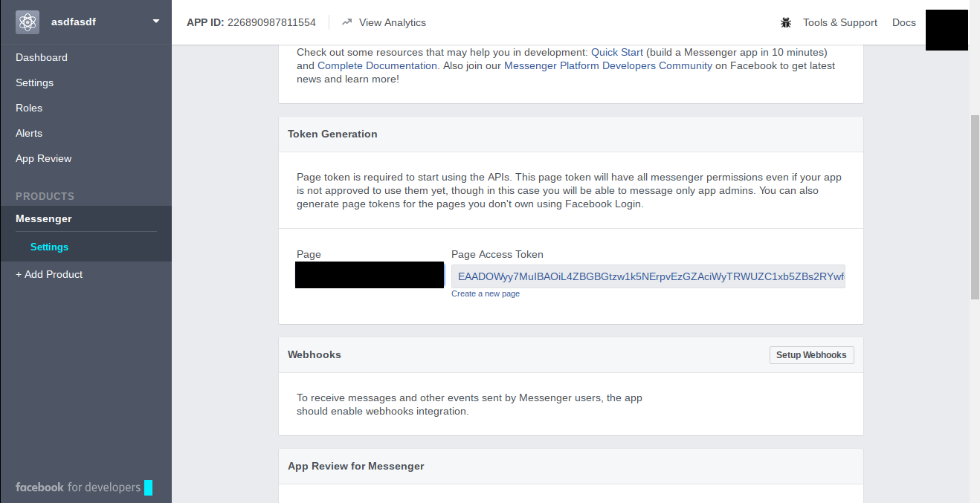Open Complete Documentation link

pyautogui.click(x=377, y=65)
